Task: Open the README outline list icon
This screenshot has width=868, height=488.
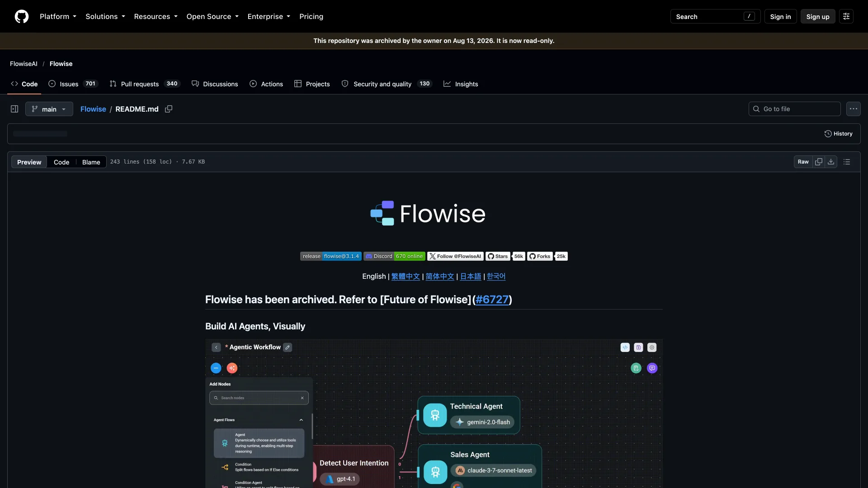Action: pos(847,162)
